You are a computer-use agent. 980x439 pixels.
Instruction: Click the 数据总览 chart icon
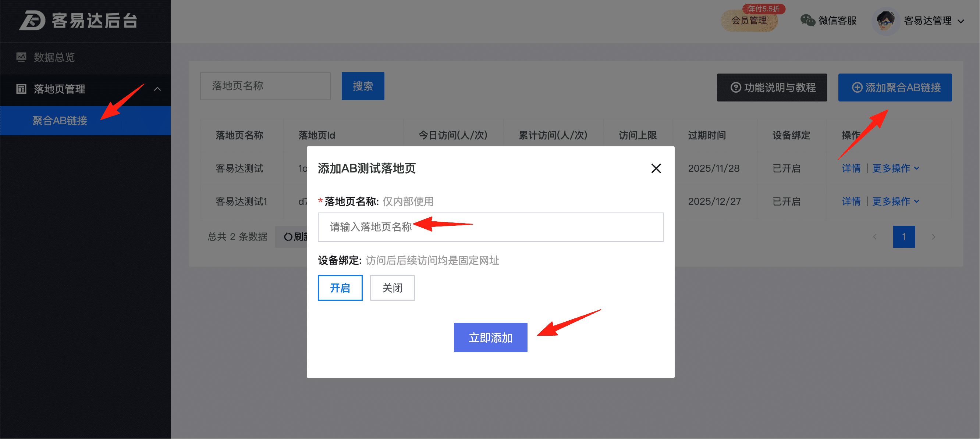(21, 57)
